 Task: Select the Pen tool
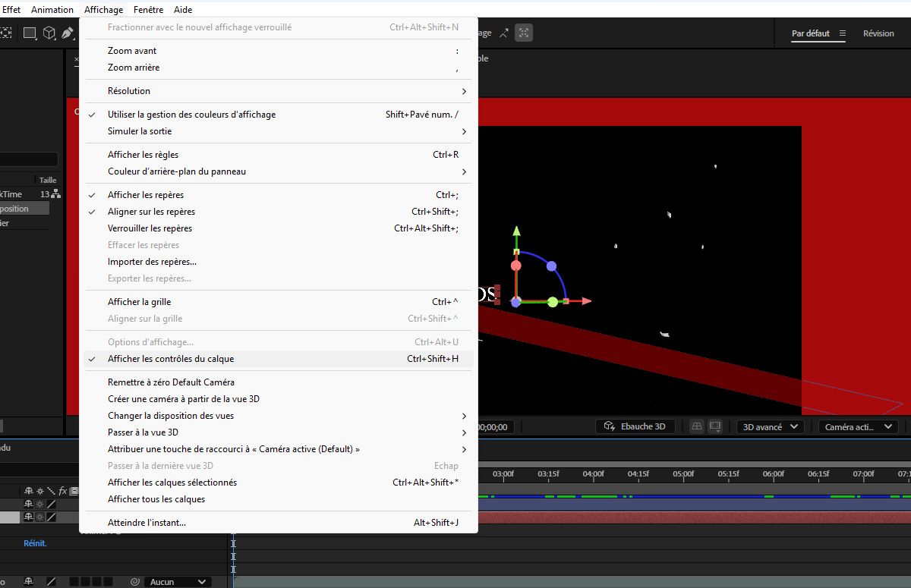tap(68, 33)
